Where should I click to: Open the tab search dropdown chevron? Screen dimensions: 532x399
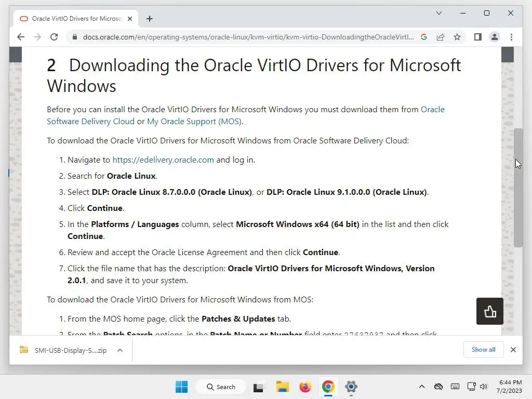click(x=438, y=13)
